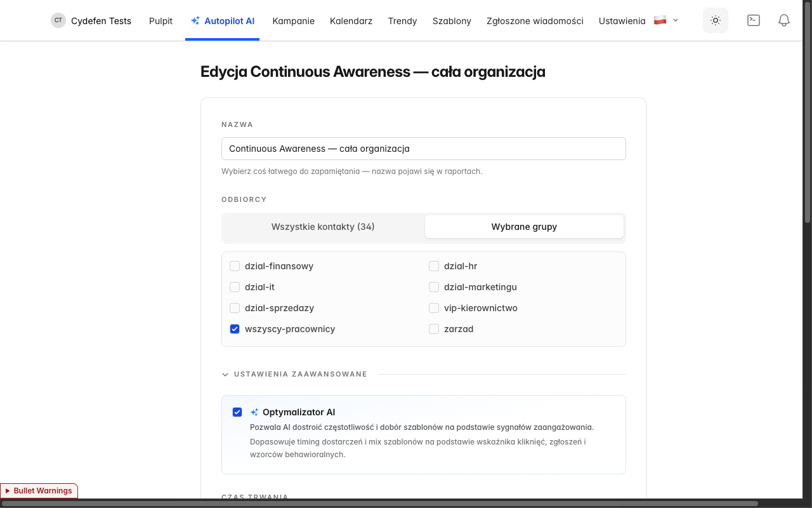Click the "Wybierz coś łatwego do zapamiętania" hint
Screen dimensions: 812x508
[x=351, y=171]
